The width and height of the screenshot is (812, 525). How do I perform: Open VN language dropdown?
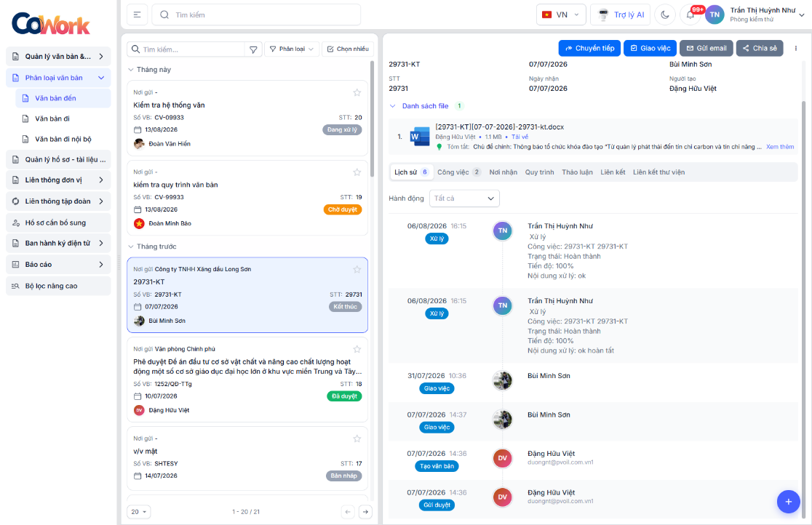[561, 15]
